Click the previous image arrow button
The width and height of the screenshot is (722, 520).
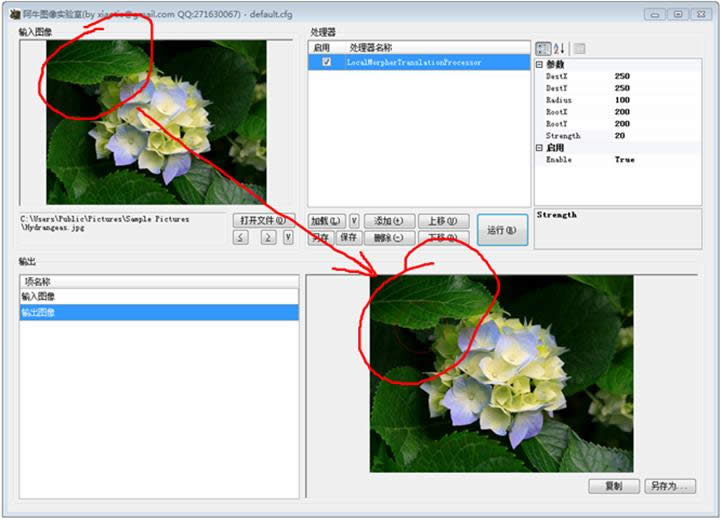pos(241,237)
